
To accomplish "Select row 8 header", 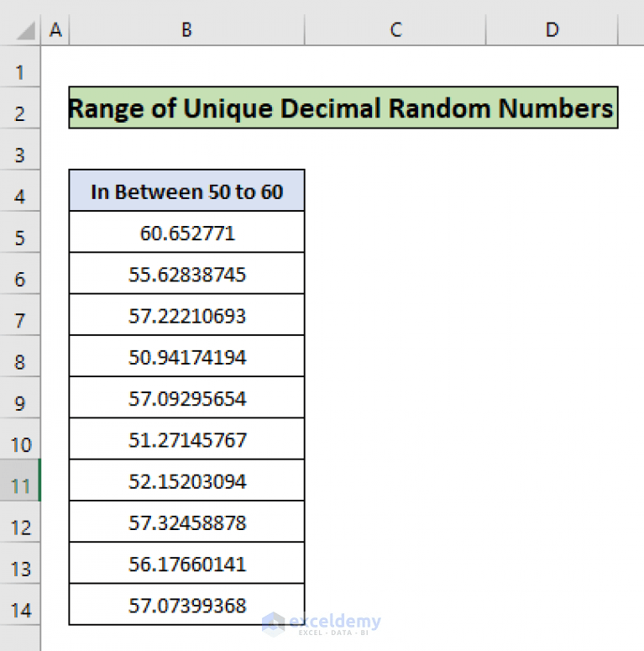I will click(20, 356).
